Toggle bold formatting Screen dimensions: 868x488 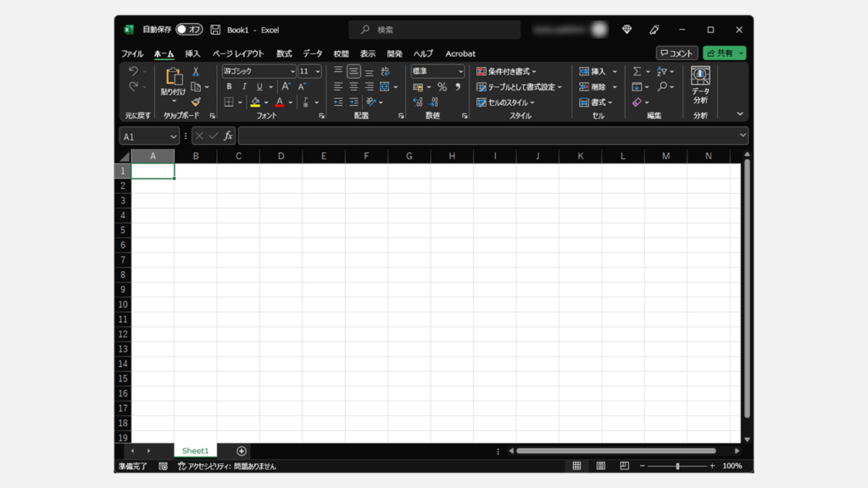229,87
